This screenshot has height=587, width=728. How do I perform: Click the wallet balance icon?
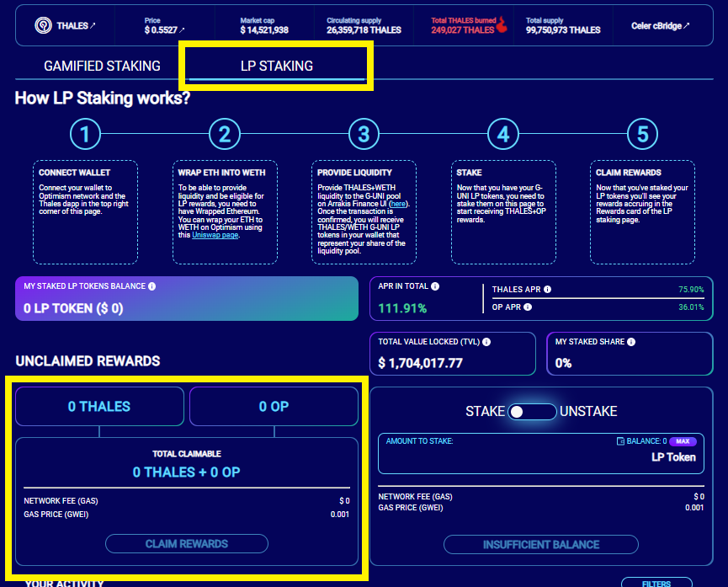(620, 441)
